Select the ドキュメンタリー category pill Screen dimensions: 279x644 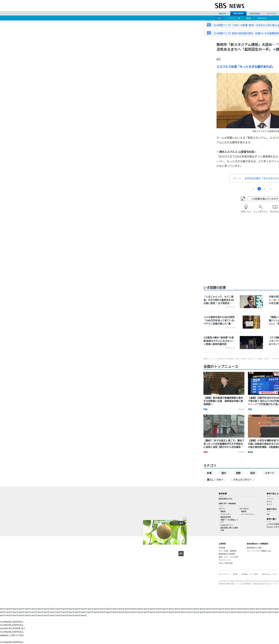242,480
